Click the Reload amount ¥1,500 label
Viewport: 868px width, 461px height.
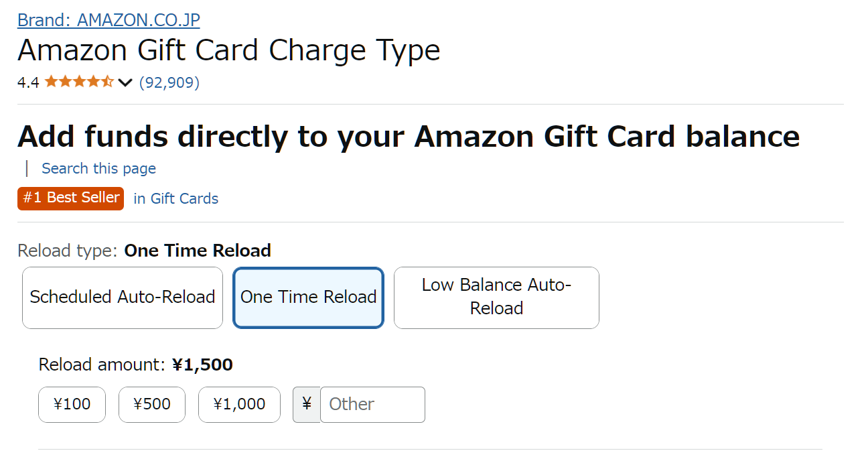(x=136, y=365)
